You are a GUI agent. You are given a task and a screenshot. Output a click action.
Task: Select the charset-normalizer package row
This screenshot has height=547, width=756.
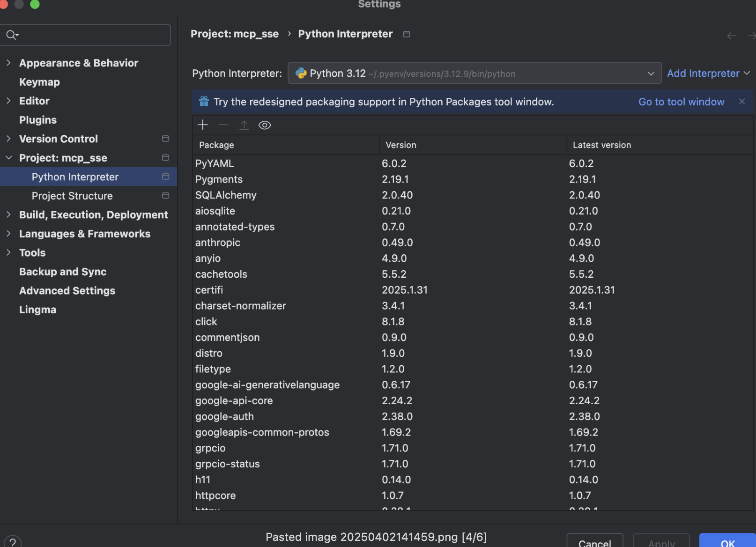tap(473, 306)
